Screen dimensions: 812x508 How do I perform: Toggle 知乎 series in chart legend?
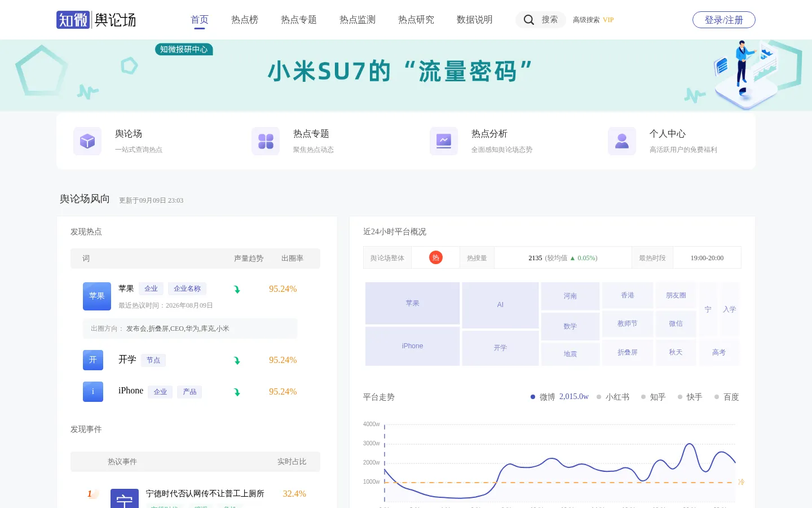coord(654,397)
